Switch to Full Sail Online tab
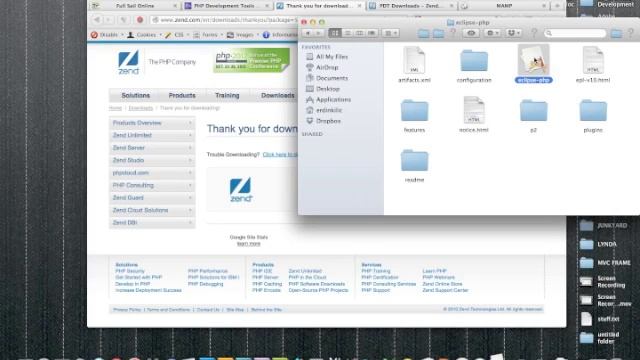Image resolution: width=640 pixels, height=360 pixels. click(135, 6)
